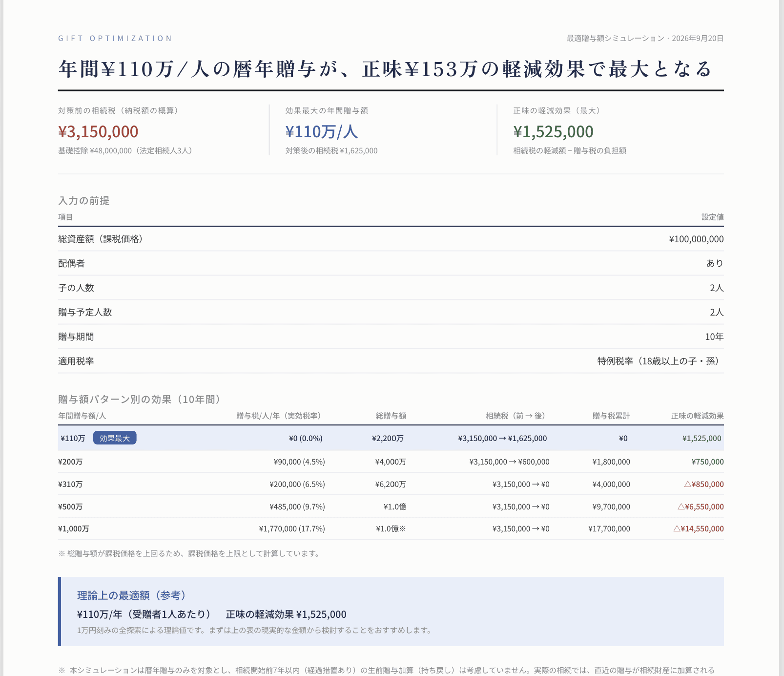Click total gift cell ¥2,200万

388,438
